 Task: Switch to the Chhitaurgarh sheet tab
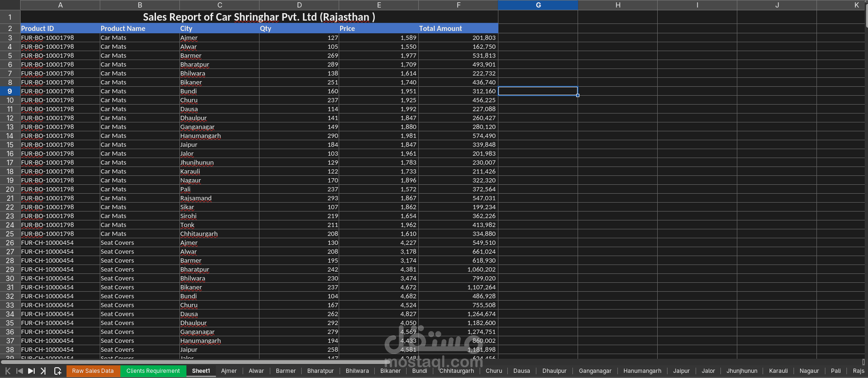click(x=457, y=371)
